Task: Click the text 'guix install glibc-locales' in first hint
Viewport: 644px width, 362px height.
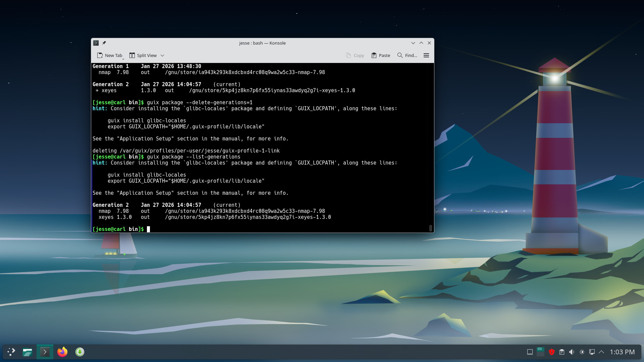Action: [x=147, y=121]
